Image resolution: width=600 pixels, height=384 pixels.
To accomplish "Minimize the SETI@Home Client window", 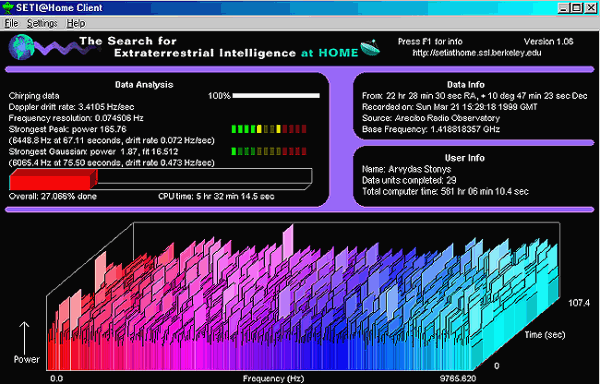I will click(x=563, y=8).
